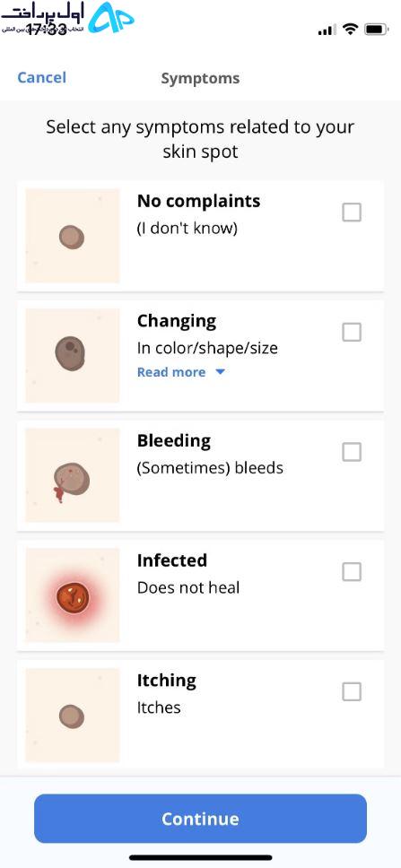This screenshot has width=401, height=868.
Task: Check the Changing symptom checkbox
Action: click(x=352, y=332)
